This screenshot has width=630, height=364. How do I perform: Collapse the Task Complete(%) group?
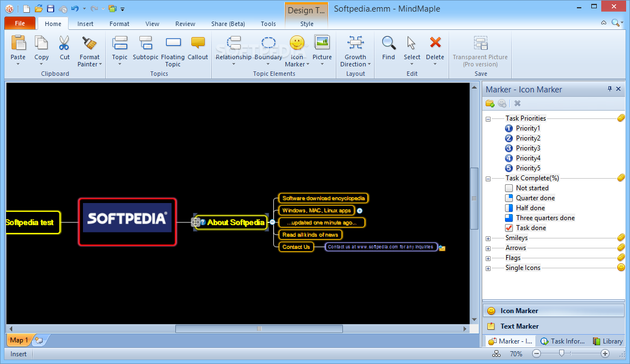click(x=488, y=179)
